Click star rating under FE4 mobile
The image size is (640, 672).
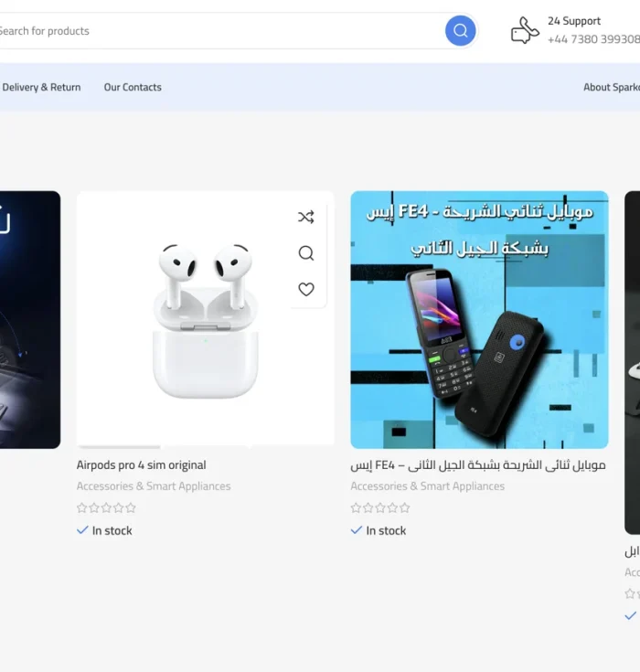click(x=380, y=508)
